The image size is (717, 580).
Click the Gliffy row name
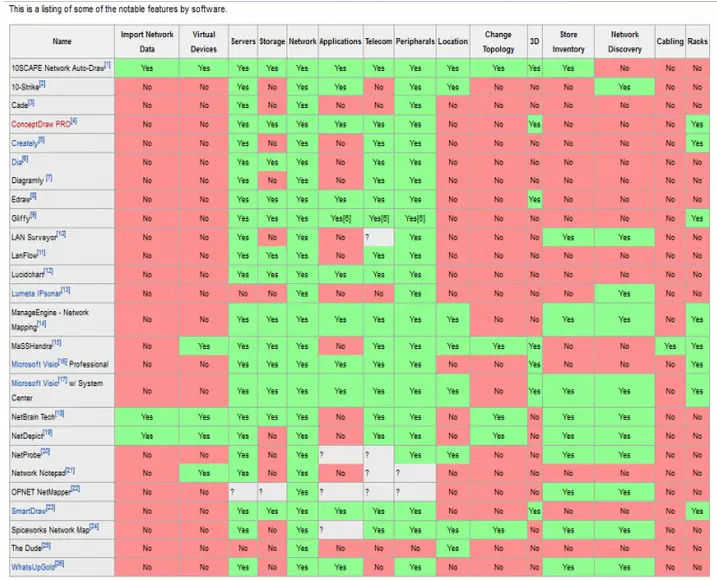[21, 219]
